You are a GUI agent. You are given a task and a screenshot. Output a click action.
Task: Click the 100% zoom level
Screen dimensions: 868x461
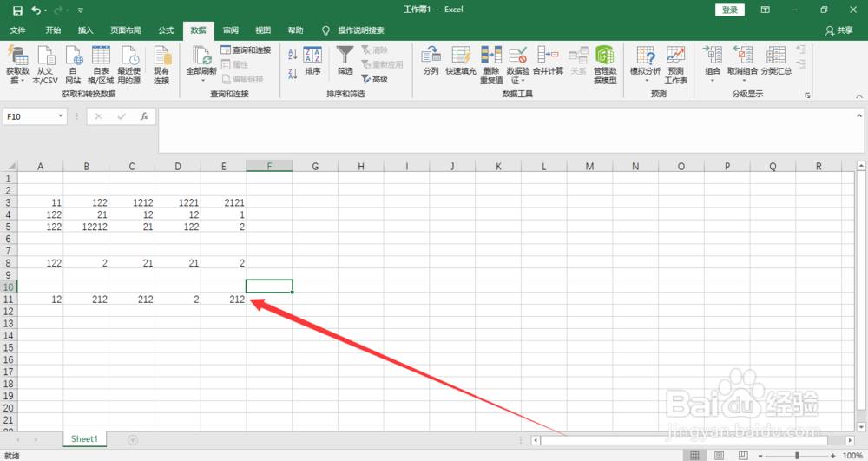point(852,456)
